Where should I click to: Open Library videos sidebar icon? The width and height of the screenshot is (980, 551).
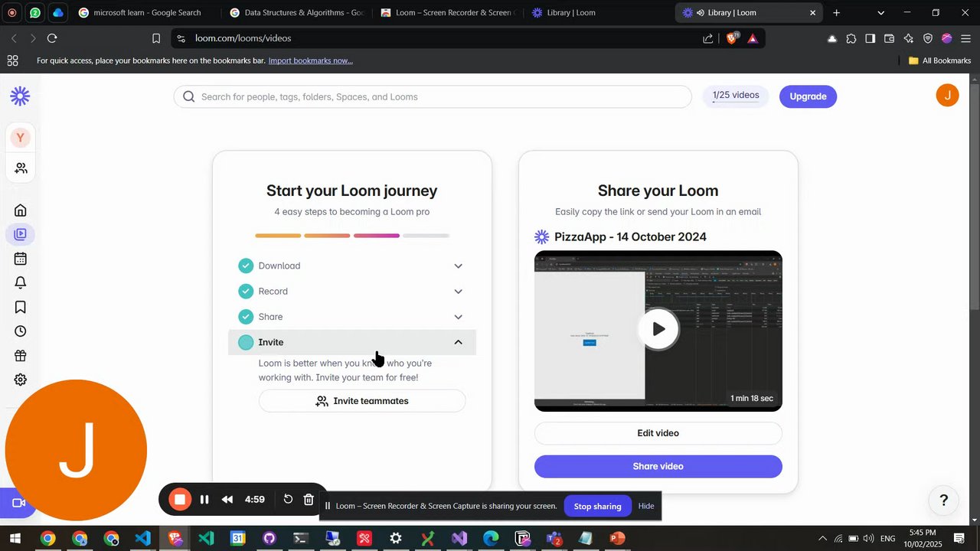21,234
